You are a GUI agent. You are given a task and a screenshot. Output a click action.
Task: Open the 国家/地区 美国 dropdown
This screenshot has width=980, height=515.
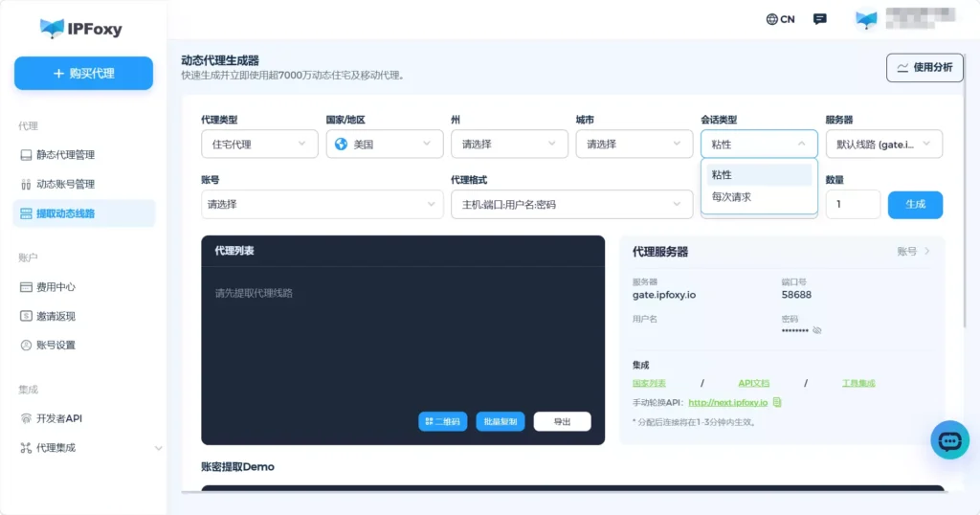[x=383, y=145]
